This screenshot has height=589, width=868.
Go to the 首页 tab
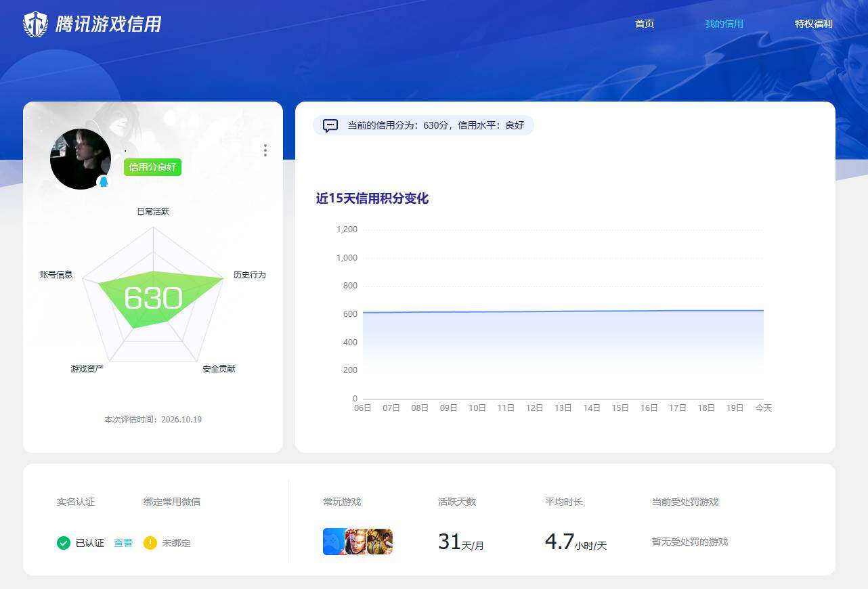pos(645,24)
